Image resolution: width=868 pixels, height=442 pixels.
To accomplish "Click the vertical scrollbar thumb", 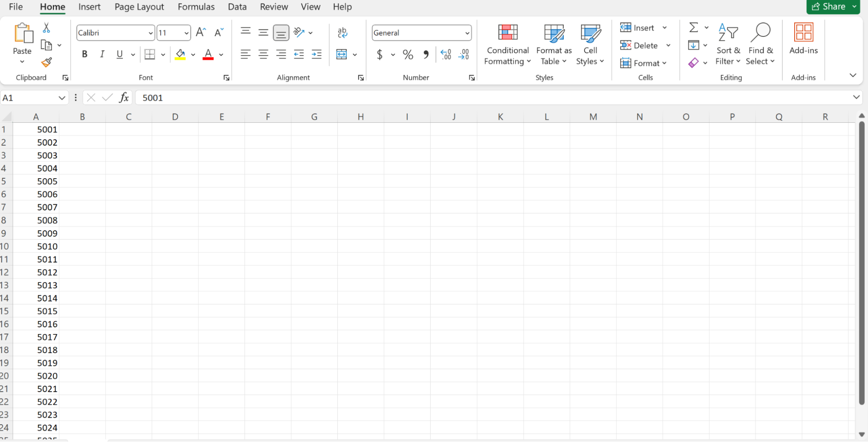I will coord(861,262).
